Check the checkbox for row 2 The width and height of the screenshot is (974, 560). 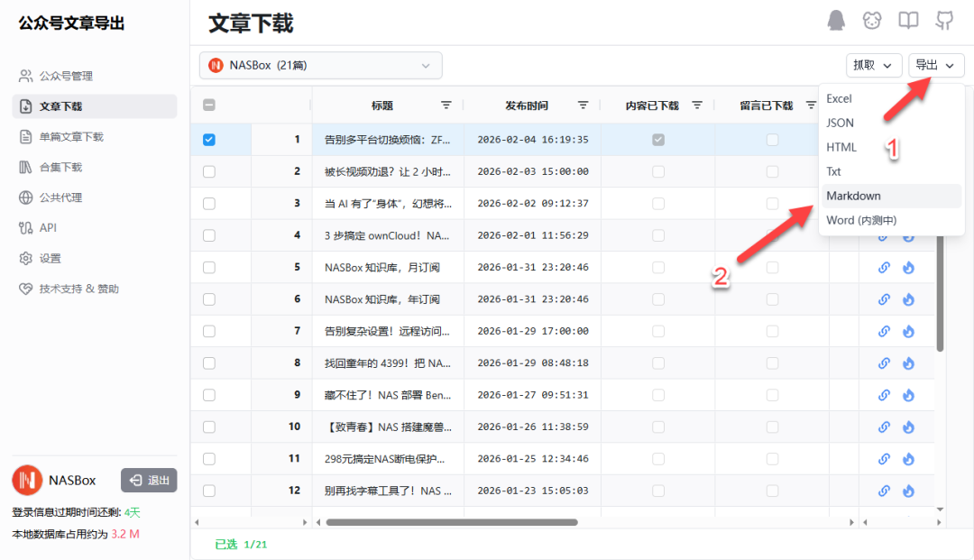pyautogui.click(x=209, y=171)
